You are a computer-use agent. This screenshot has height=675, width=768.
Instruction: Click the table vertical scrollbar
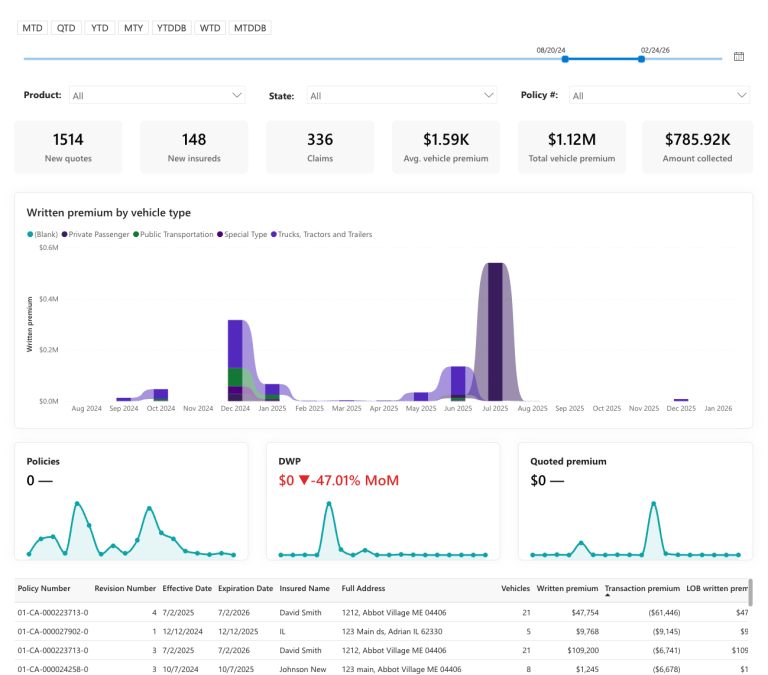[750, 592]
